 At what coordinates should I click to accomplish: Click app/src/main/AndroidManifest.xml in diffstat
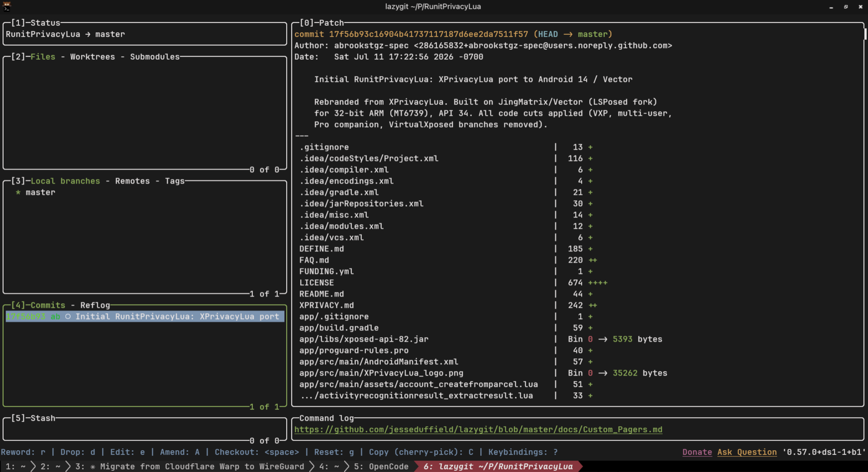point(379,362)
